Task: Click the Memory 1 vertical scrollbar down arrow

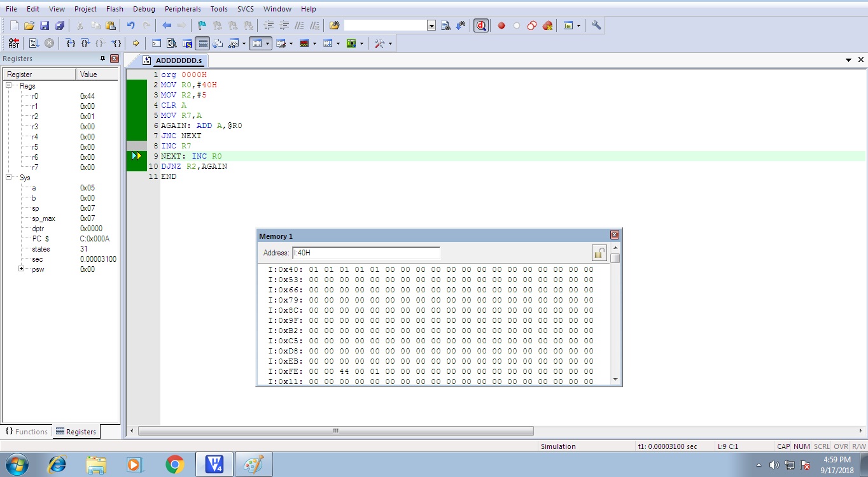Action: point(615,379)
